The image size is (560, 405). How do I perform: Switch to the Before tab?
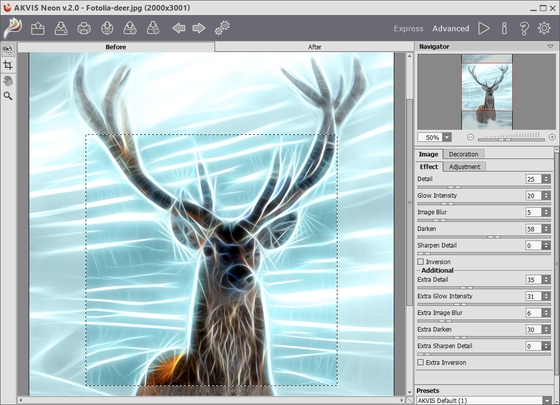pyautogui.click(x=116, y=47)
